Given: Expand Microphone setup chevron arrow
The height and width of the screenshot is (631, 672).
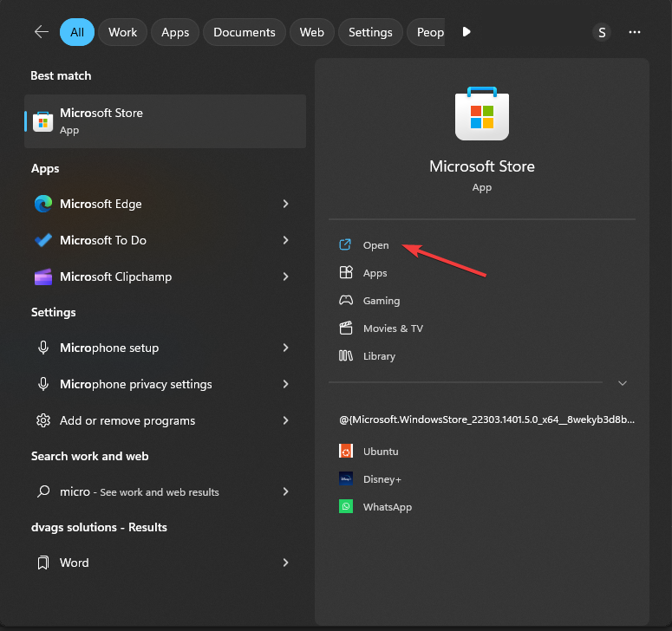Looking at the screenshot, I should pos(285,348).
